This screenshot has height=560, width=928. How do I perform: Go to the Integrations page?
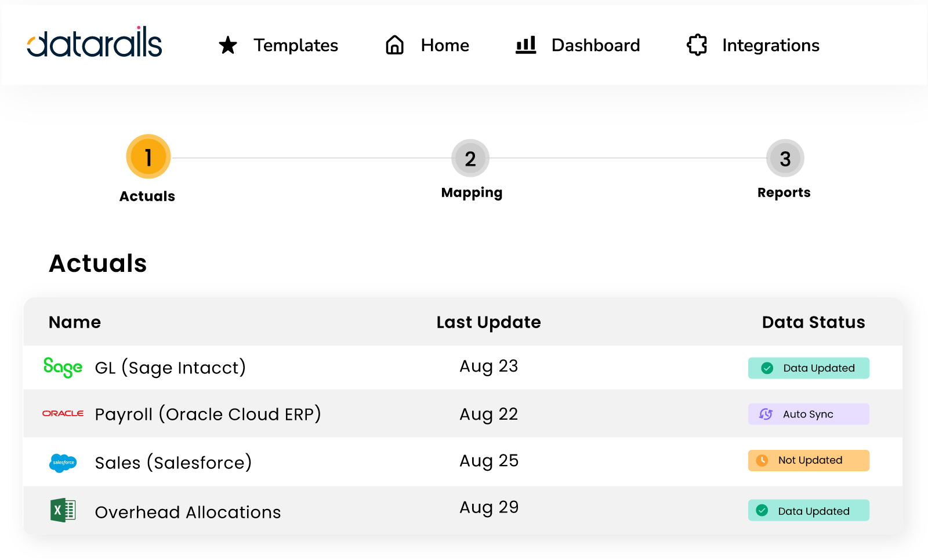pos(770,45)
